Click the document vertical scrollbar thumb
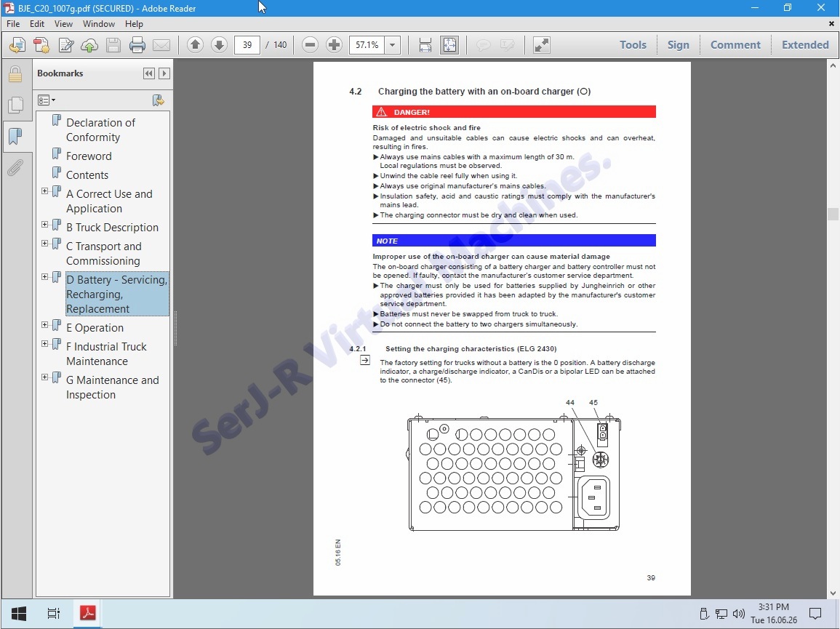 coord(833,214)
